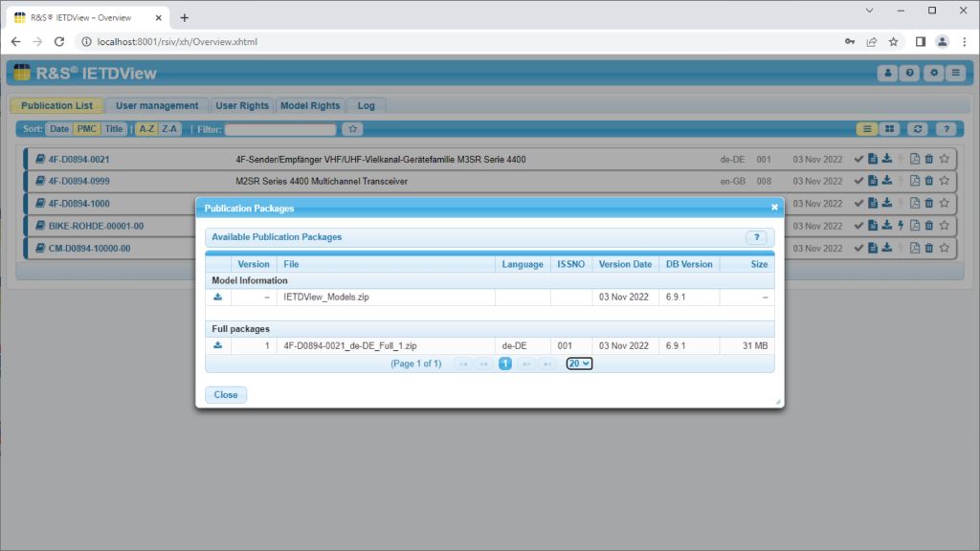980x551 pixels.
Task: Open help for Available Publication Packages
Action: [x=756, y=237]
